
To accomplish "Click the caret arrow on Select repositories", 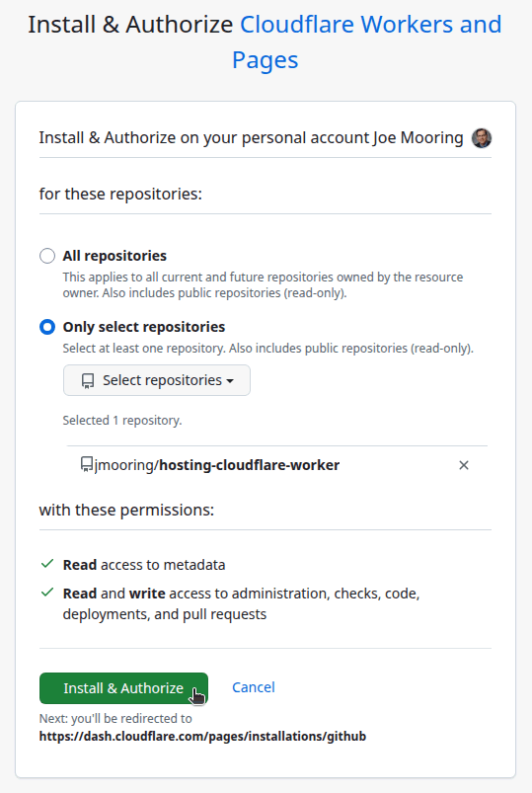I will point(230,381).
